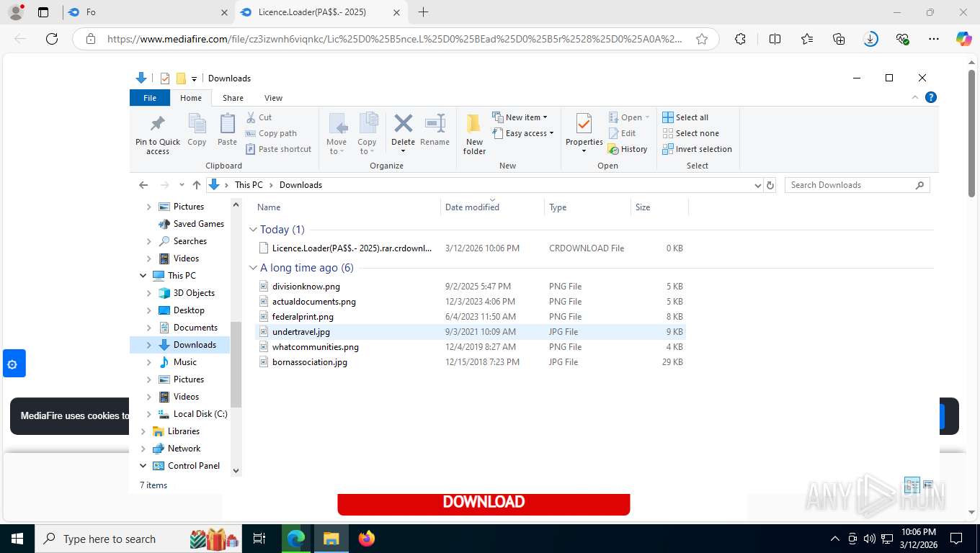Sort by Name column header

347,207
